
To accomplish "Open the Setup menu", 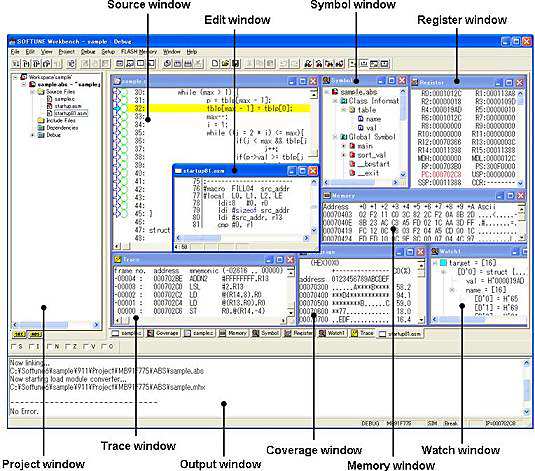I will click(108, 52).
